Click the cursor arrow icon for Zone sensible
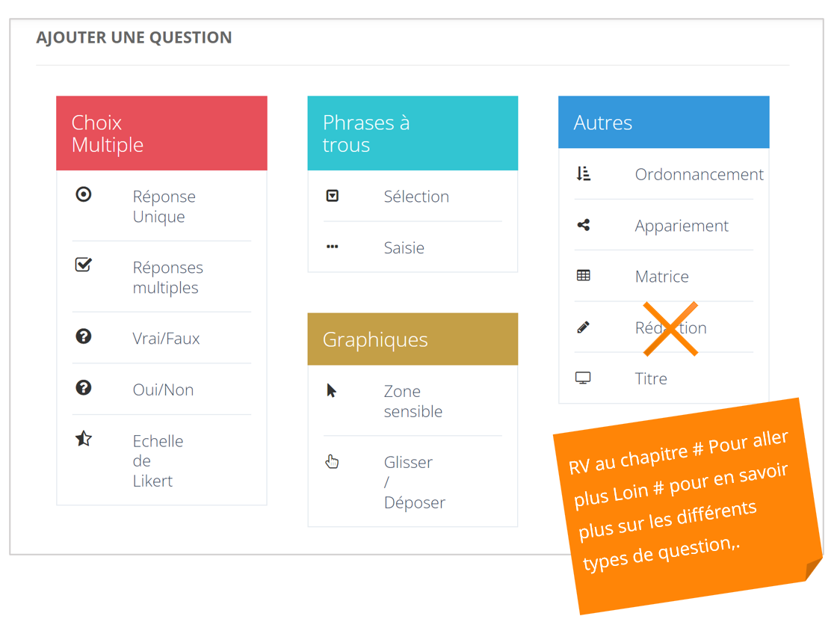The height and width of the screenshot is (625, 840). point(332,390)
